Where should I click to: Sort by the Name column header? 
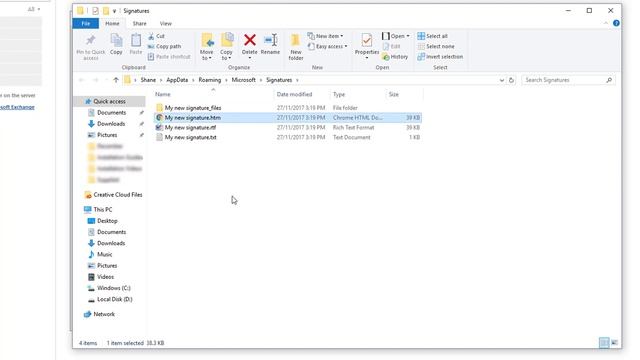click(x=213, y=94)
